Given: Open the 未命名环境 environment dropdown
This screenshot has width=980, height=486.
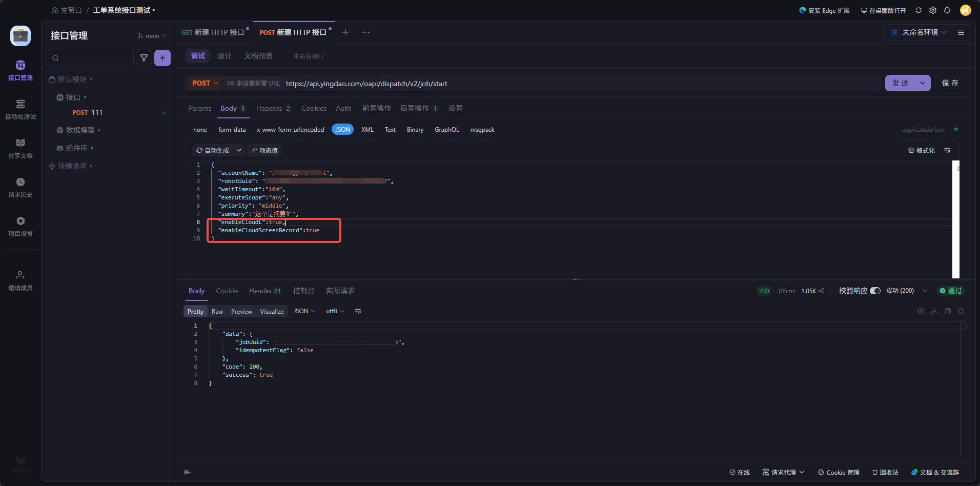Looking at the screenshot, I should tap(918, 32).
